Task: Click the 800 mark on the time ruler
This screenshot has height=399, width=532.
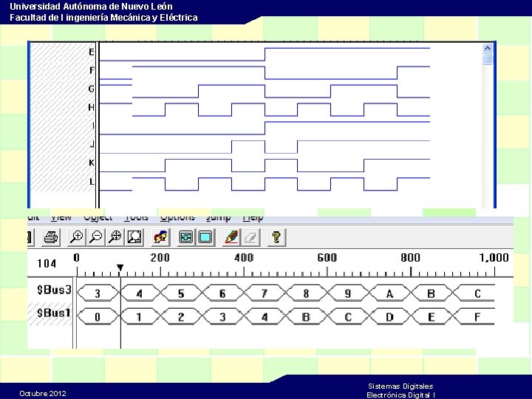Action: pos(411,258)
